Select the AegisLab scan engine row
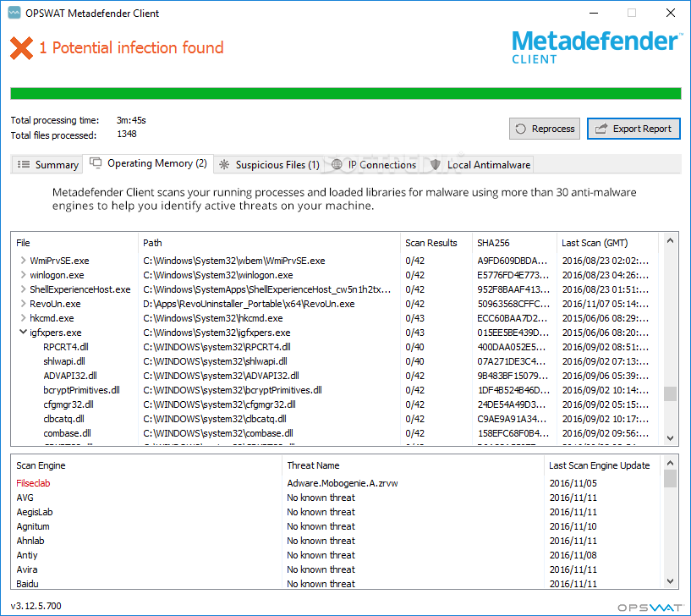 pos(337,512)
